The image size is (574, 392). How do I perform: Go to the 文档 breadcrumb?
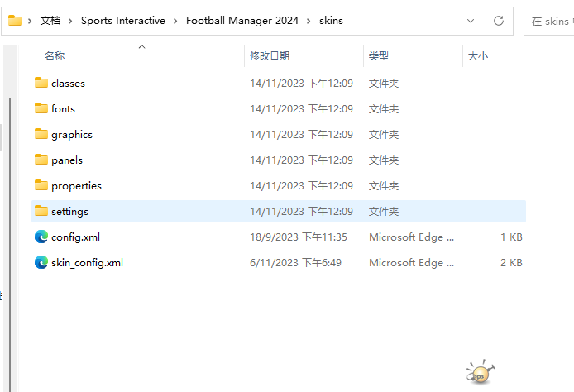coord(50,21)
